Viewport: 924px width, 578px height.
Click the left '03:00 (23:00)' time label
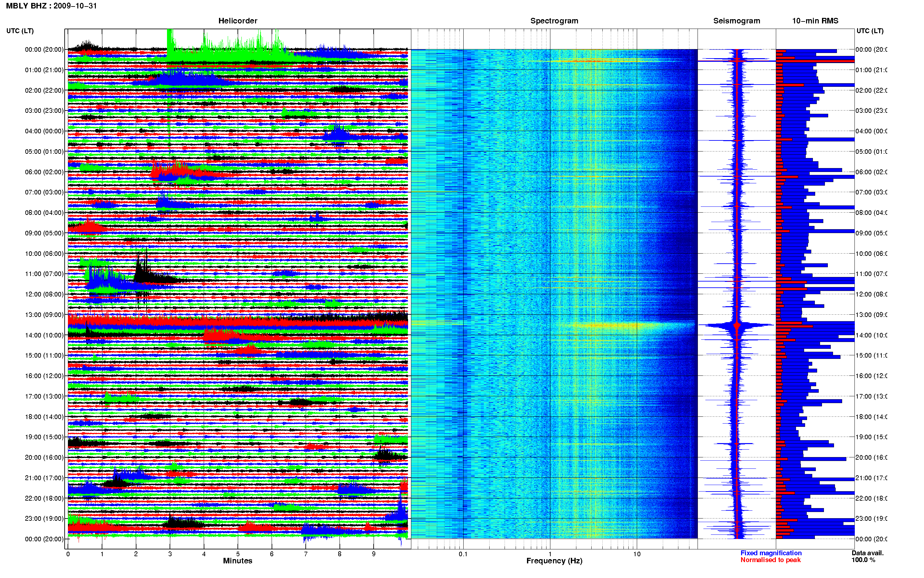pyautogui.click(x=44, y=111)
